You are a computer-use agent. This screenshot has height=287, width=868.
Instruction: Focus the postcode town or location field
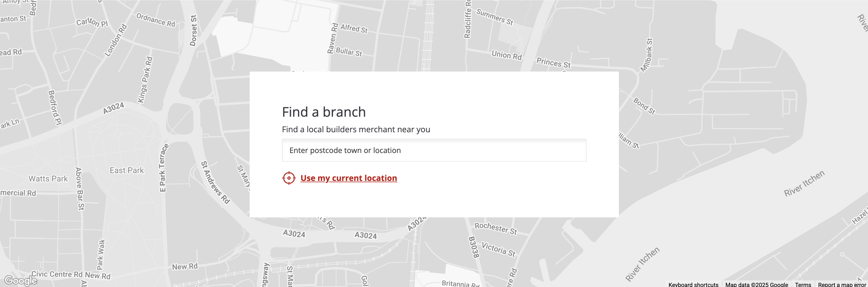pyautogui.click(x=434, y=150)
